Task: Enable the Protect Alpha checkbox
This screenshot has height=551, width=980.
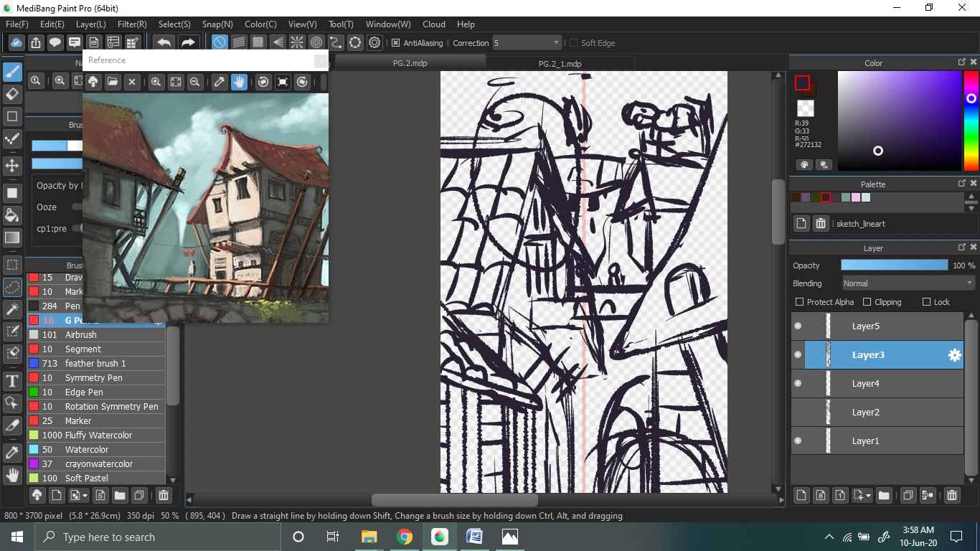Action: 799,302
